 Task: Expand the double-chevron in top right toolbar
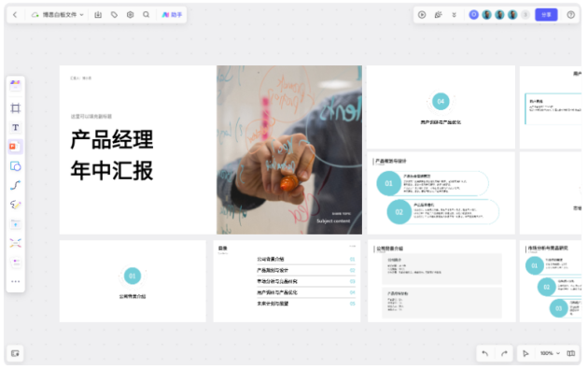pos(455,15)
